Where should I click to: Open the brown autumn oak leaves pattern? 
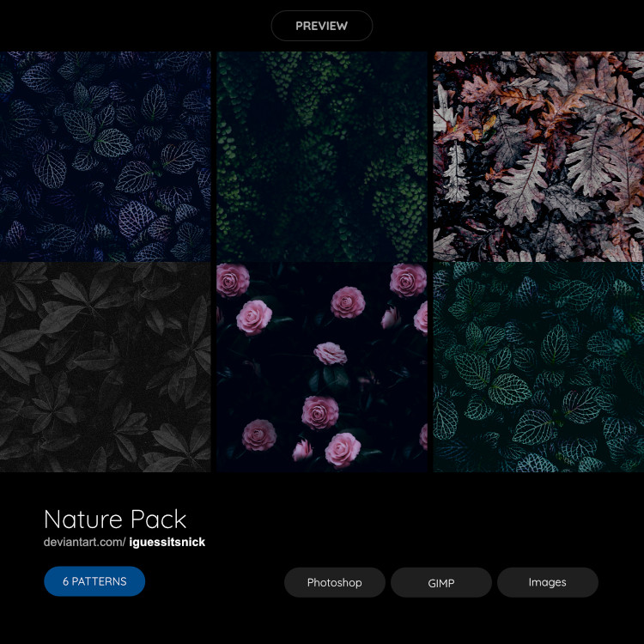538,156
